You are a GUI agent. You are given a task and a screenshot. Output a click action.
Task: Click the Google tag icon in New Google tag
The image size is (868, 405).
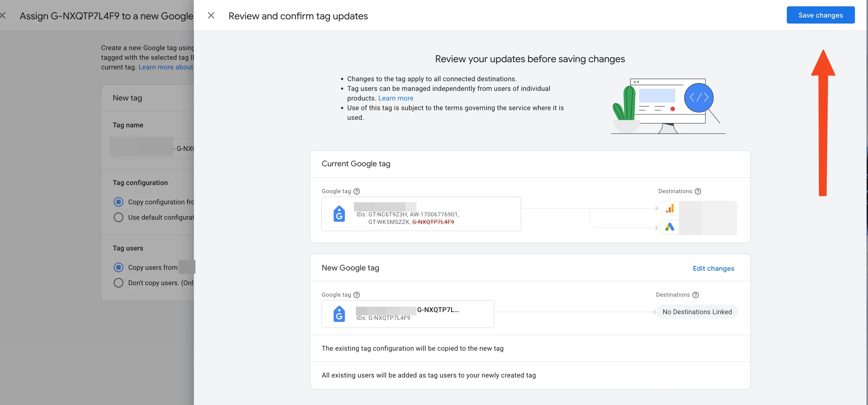tap(339, 314)
